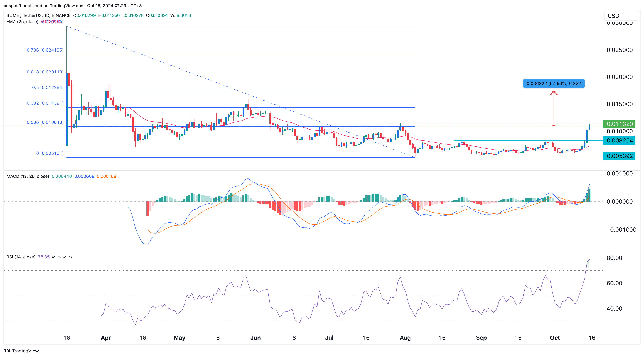Click RSI axis label 80.00
The image size is (644, 357).
tap(614, 258)
